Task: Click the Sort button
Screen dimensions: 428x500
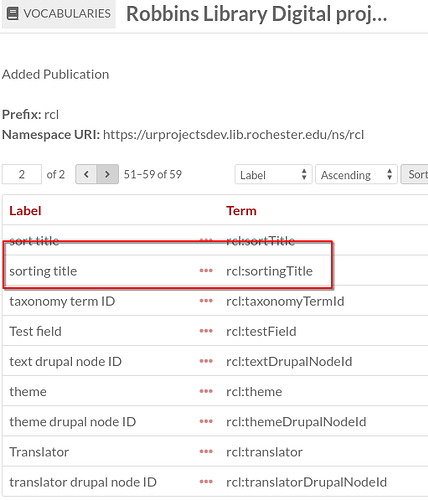Action: click(x=414, y=174)
